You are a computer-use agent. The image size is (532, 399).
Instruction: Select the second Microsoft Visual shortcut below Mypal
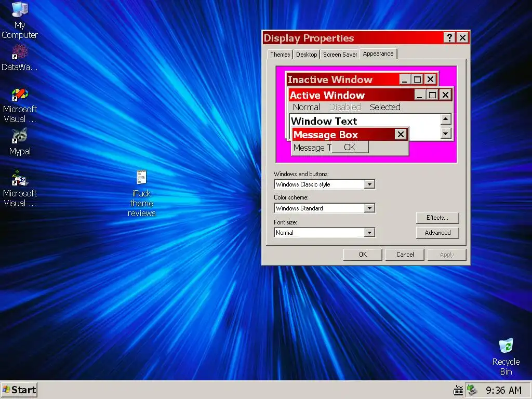coord(20,189)
